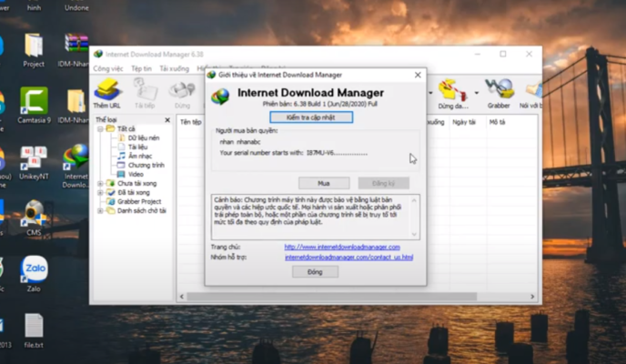The height and width of the screenshot is (364, 626).
Task: Click the Thêm URL toolbar icon
Action: click(x=106, y=94)
